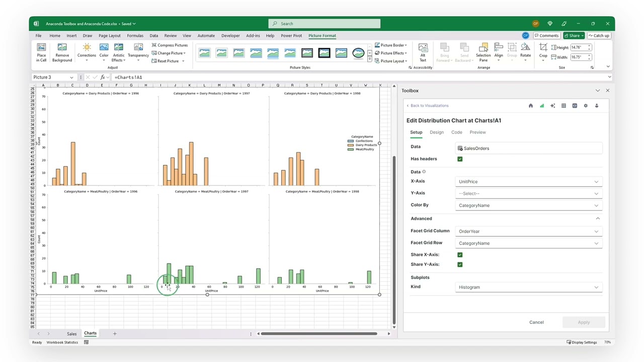Click Reset Picture
The height and width of the screenshot is (362, 644).
168,61
